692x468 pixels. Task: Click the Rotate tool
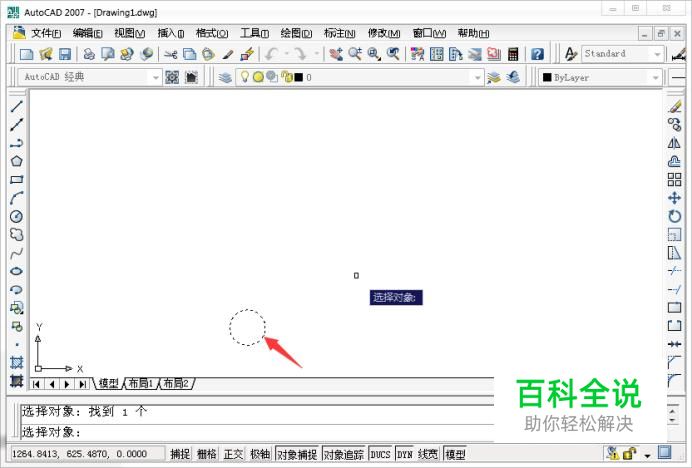point(674,216)
